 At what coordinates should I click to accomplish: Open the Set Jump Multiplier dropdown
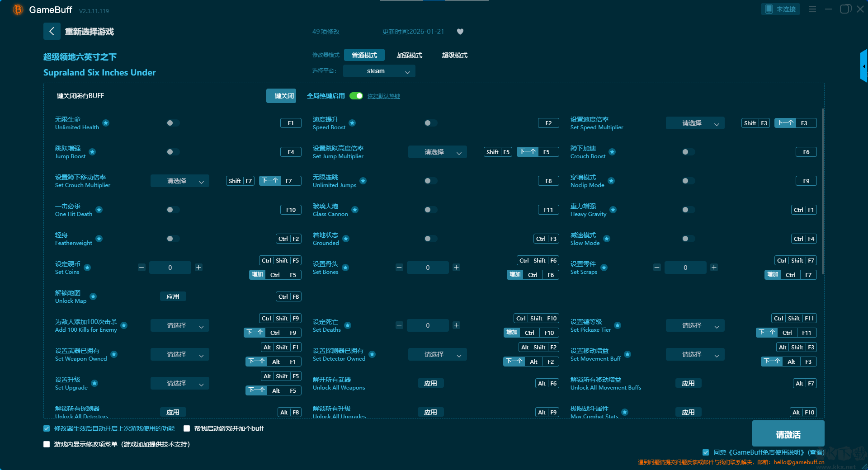coord(438,152)
